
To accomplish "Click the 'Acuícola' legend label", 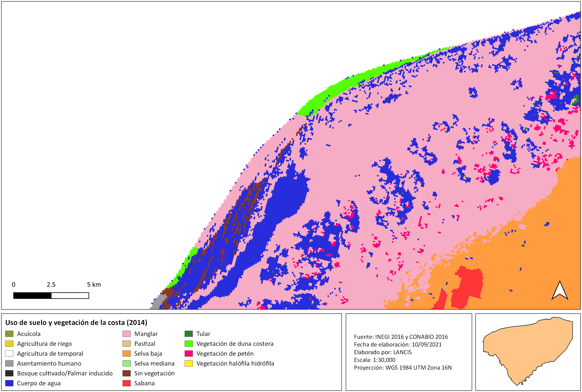I will (x=28, y=334).
